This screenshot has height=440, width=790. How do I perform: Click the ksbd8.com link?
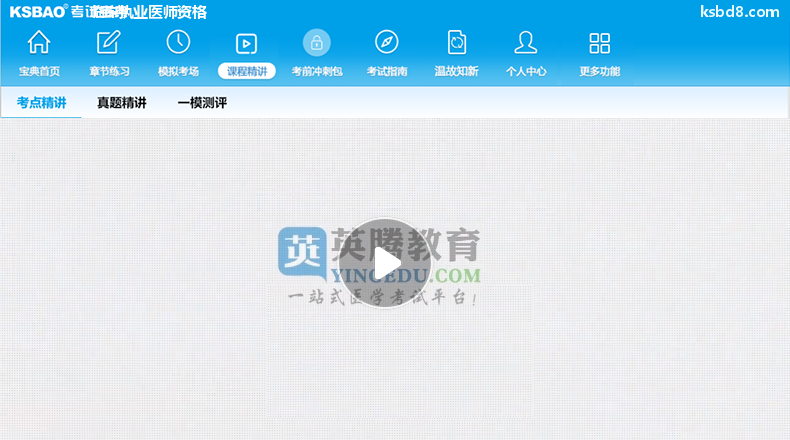tap(740, 12)
